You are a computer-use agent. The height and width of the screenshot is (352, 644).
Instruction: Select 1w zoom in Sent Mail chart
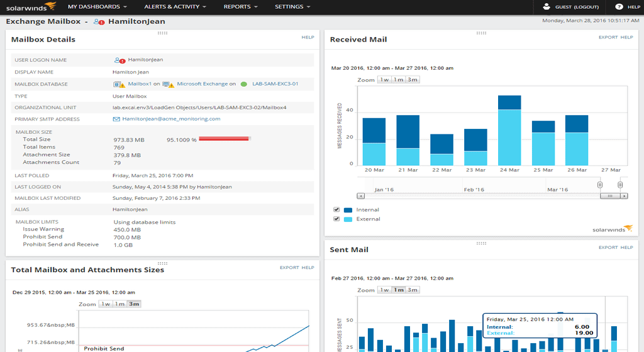click(384, 290)
